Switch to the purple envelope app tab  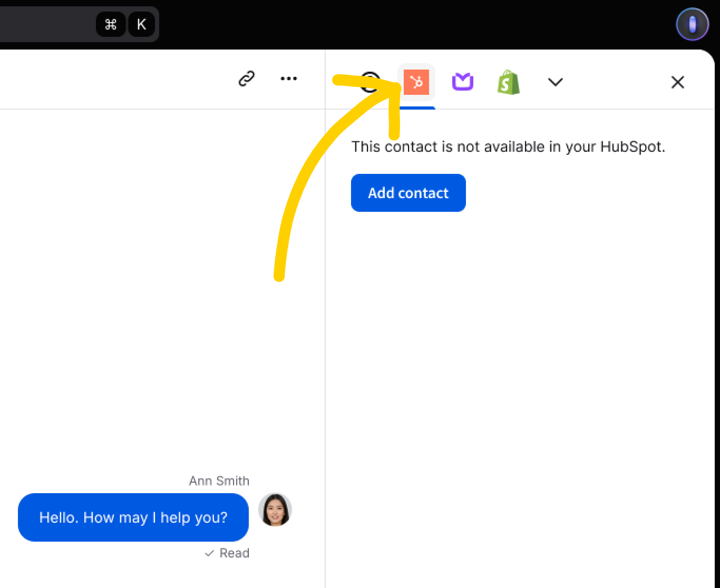pyautogui.click(x=463, y=82)
